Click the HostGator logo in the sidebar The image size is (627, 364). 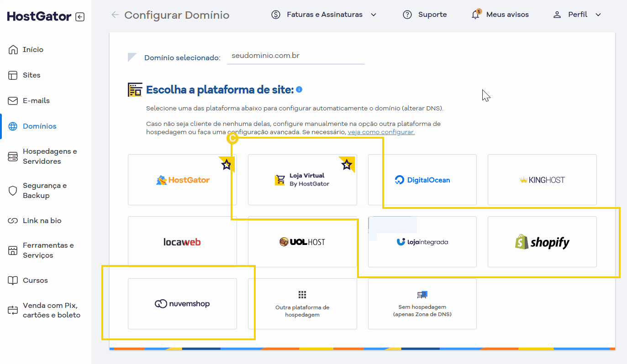(39, 17)
